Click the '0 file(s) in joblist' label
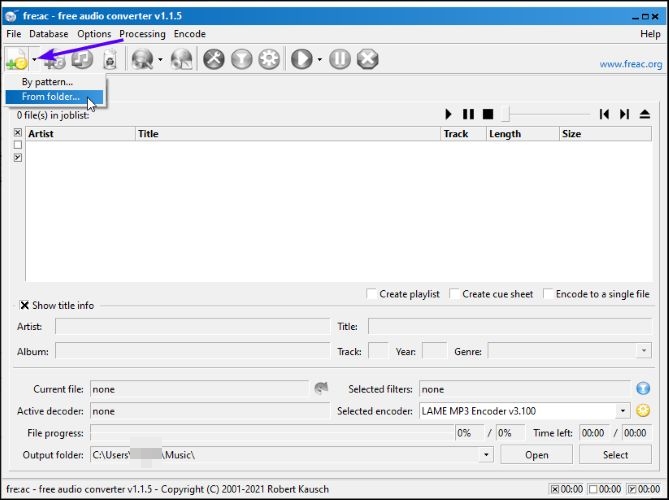This screenshot has height=500, width=669. (53, 116)
